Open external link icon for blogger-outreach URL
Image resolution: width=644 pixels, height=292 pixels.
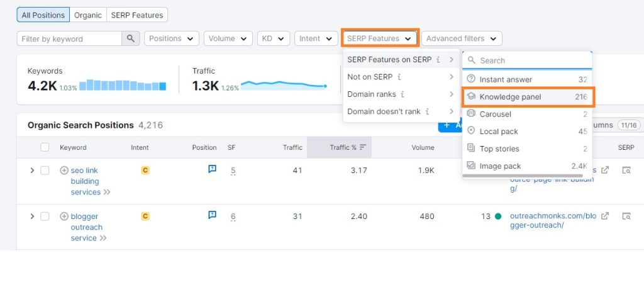(x=605, y=216)
